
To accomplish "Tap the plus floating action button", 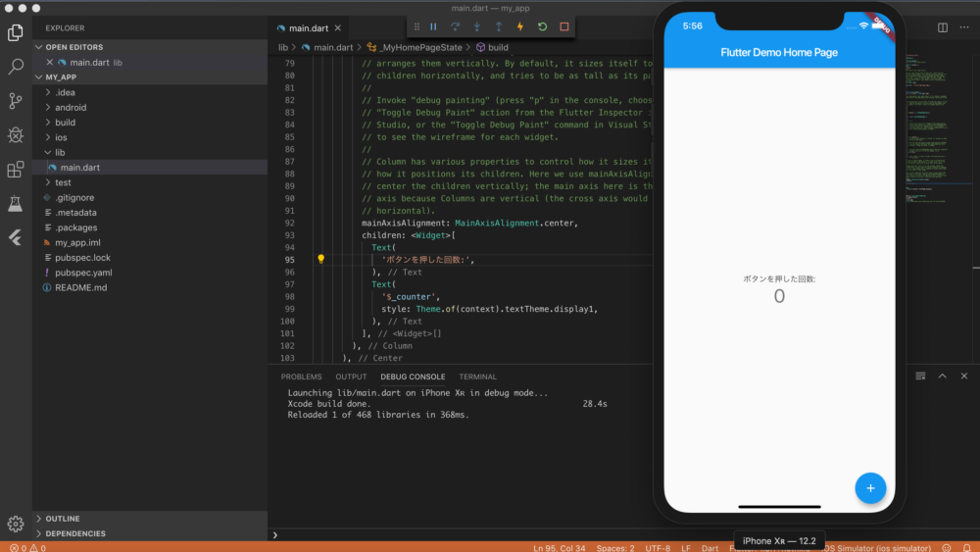I will 870,488.
